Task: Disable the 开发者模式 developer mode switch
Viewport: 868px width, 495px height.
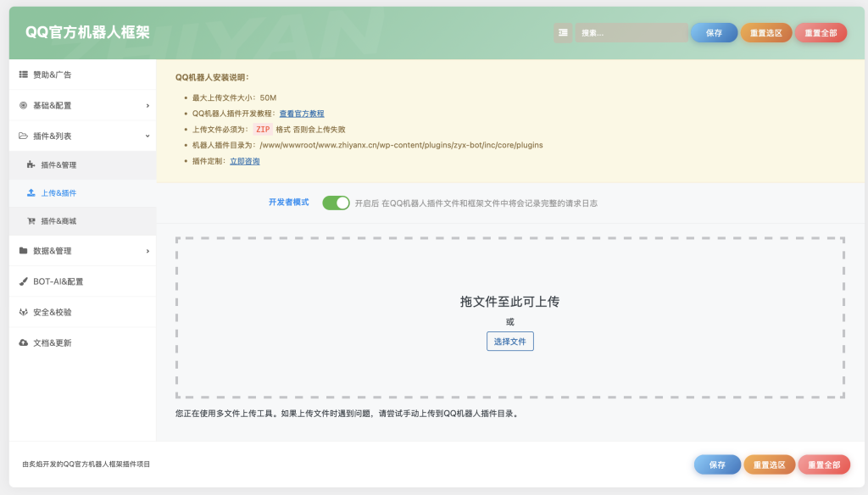Action: coord(336,203)
